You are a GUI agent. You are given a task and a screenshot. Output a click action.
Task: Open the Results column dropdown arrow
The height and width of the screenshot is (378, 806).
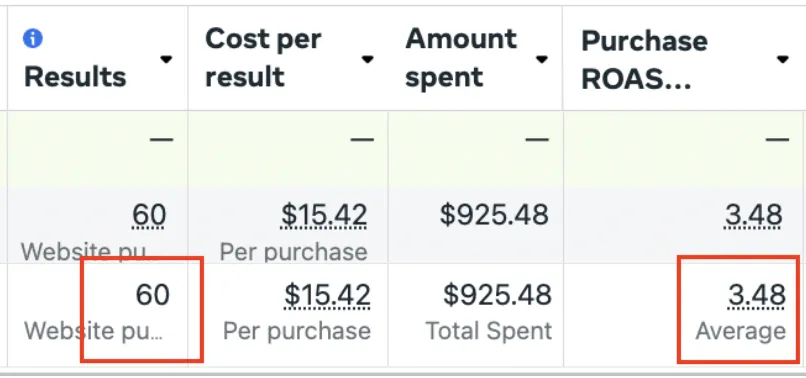pyautogui.click(x=166, y=60)
